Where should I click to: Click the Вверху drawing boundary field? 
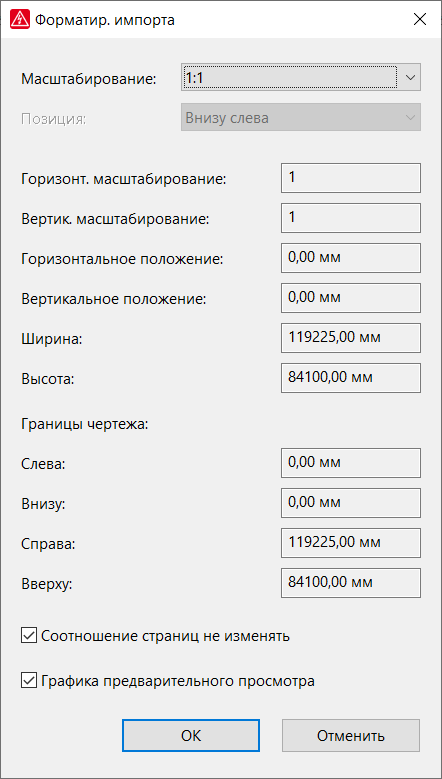351,583
